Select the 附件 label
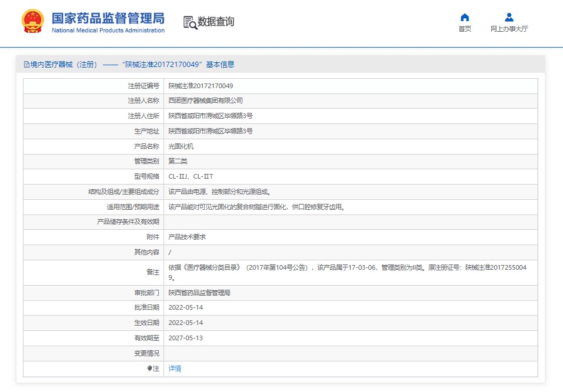The image size is (563, 392). tap(153, 237)
